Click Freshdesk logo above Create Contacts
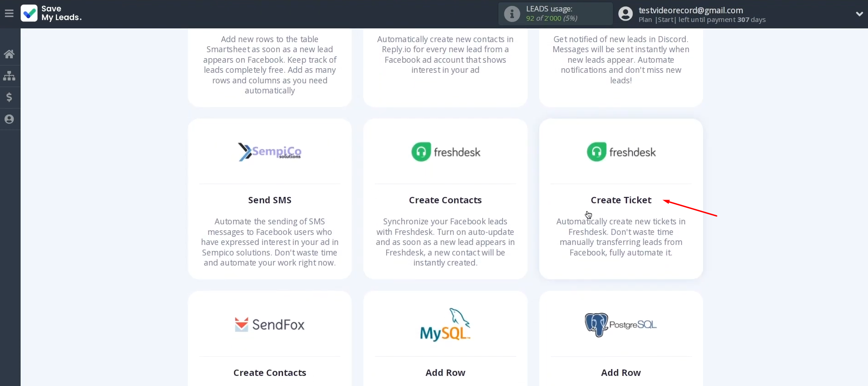The image size is (868, 386). pos(445,152)
